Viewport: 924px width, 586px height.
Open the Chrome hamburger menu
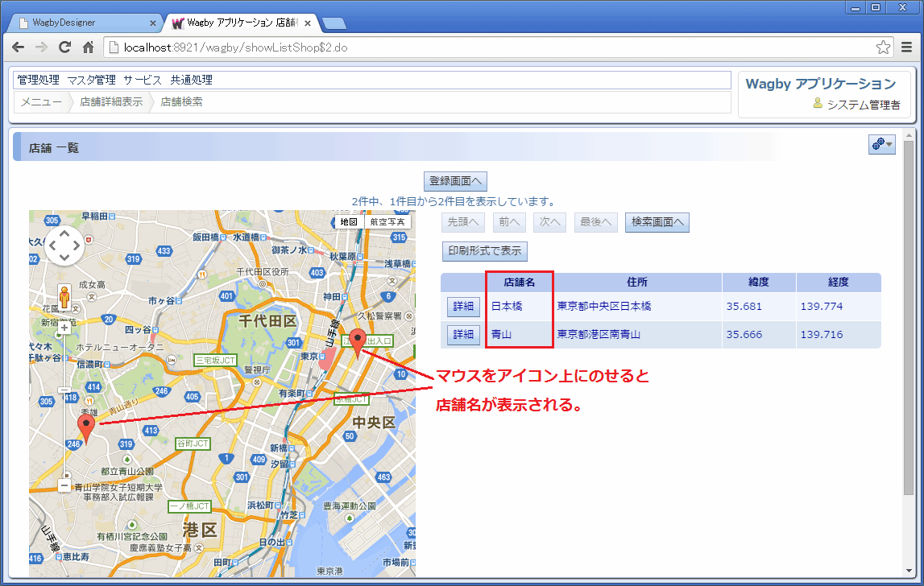907,47
